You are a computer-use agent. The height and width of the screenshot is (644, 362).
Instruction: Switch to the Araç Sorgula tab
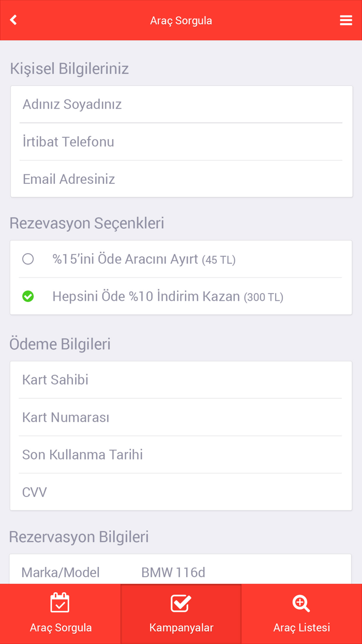point(60,613)
